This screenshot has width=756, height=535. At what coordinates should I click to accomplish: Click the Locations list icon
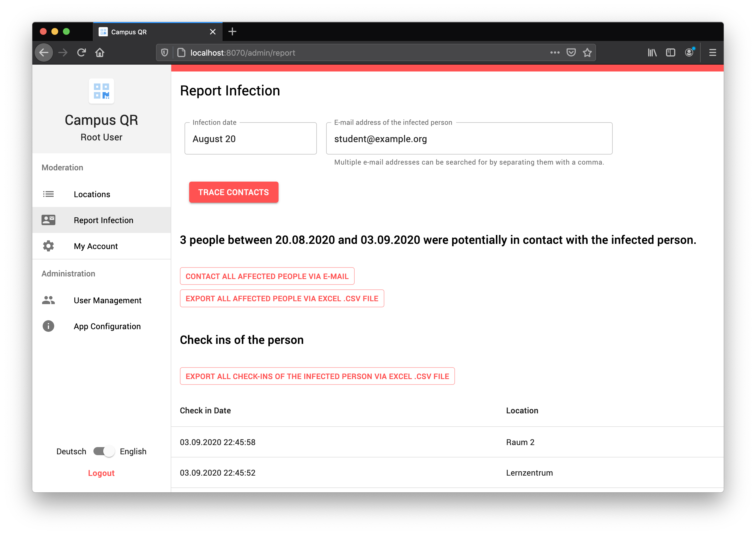48,194
